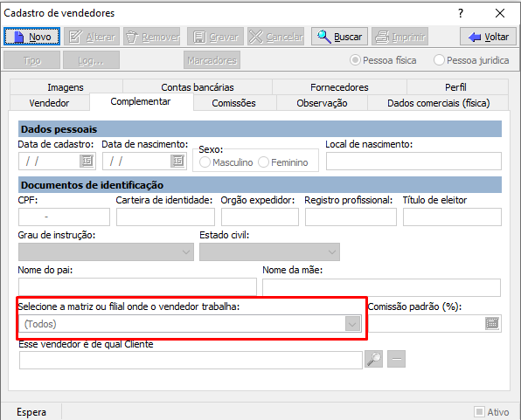Open search with the Buscar magnifier
The image size is (521, 420).
pos(339,37)
